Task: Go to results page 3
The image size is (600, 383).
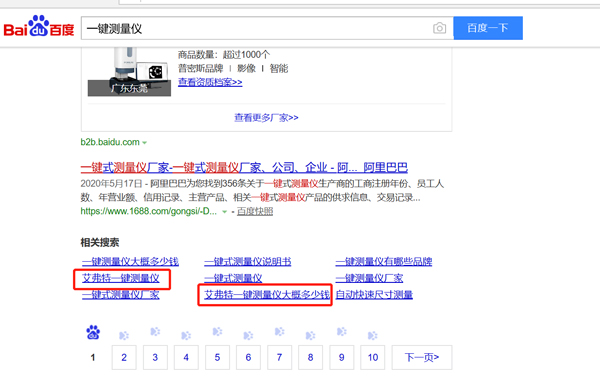Action: (155, 357)
